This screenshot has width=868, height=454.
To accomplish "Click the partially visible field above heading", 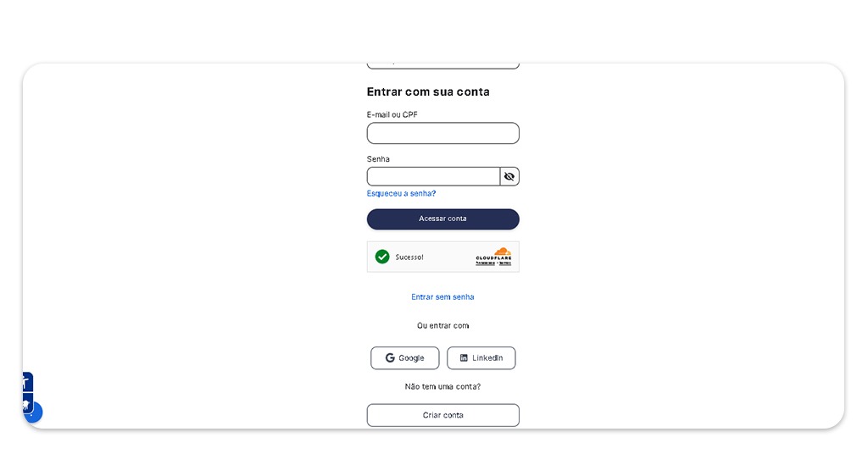I will click(442, 64).
